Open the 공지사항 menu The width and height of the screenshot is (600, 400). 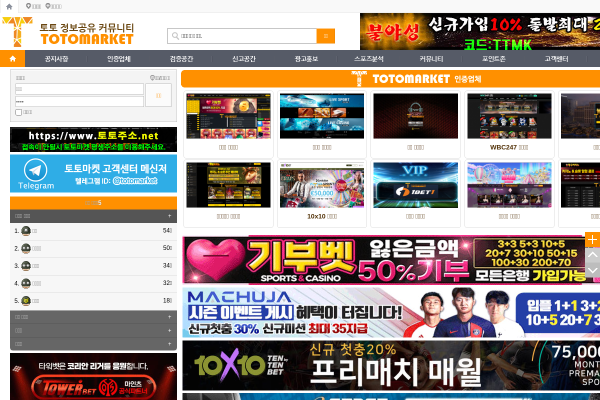point(56,59)
